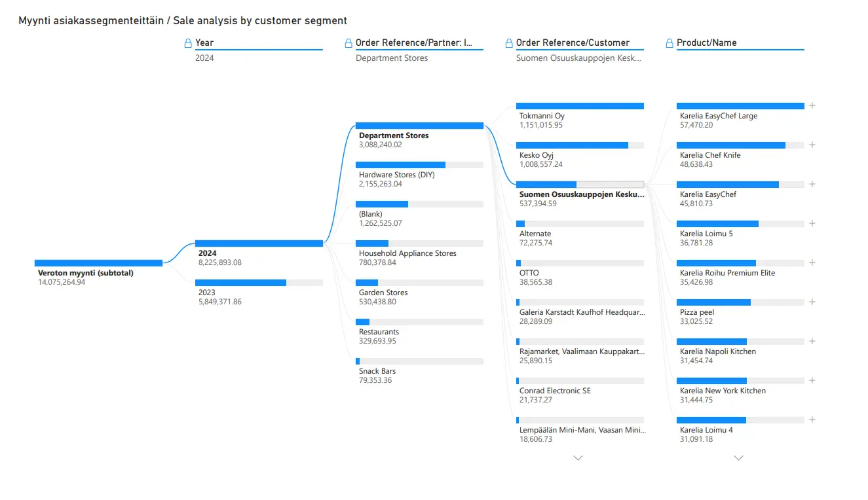The width and height of the screenshot is (868, 500).
Task: Expand Karelia EasyChef Large with plus icon
Action: point(812,105)
